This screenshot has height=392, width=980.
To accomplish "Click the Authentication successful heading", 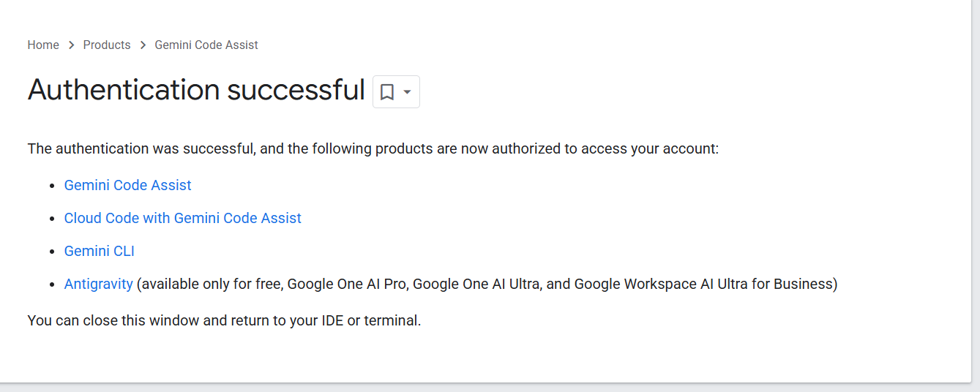I will [196, 90].
